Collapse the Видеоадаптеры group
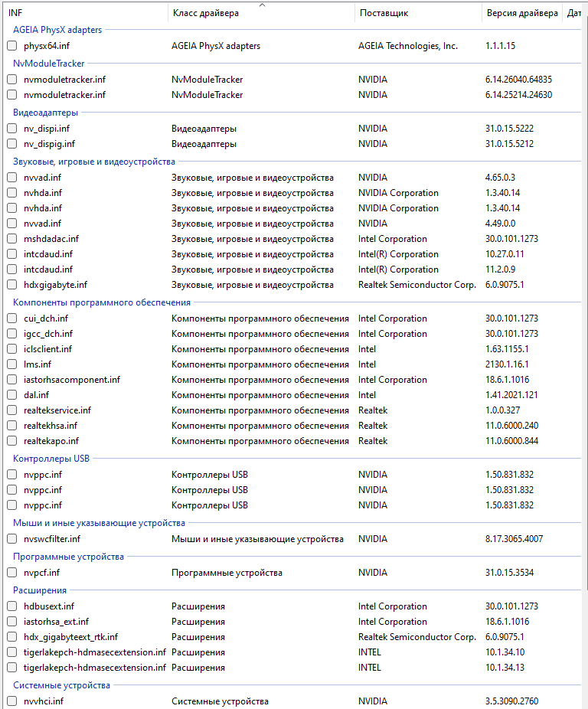Image resolution: width=588 pixels, height=709 pixels. (45, 113)
